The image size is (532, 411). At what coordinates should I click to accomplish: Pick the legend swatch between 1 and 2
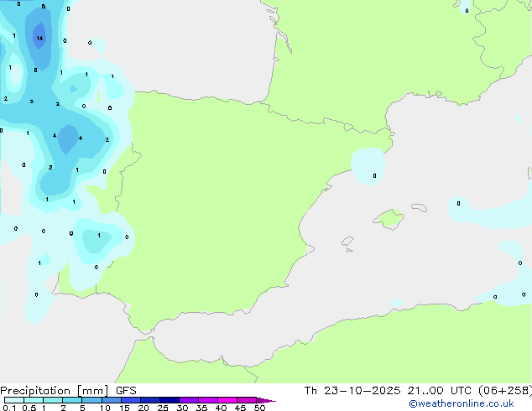(53, 400)
